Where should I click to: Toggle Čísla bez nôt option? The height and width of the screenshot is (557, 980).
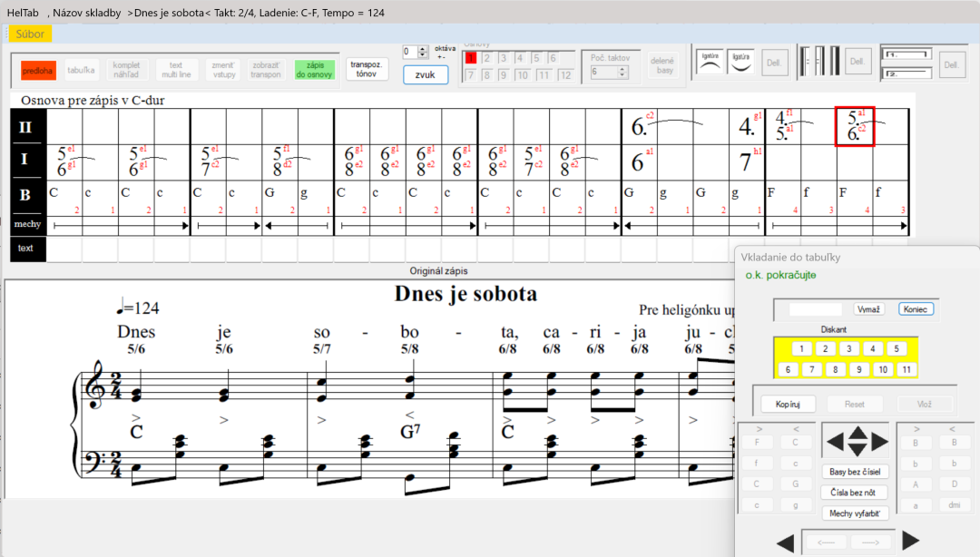click(853, 493)
